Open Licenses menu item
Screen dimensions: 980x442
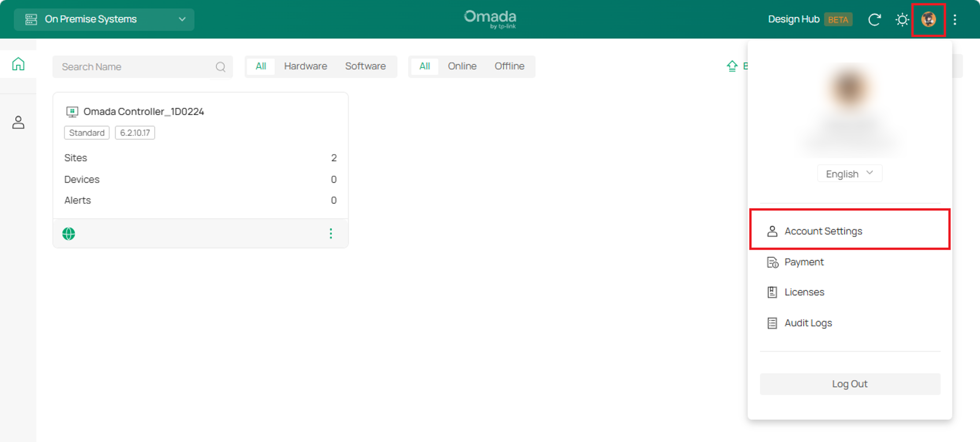tap(850, 292)
